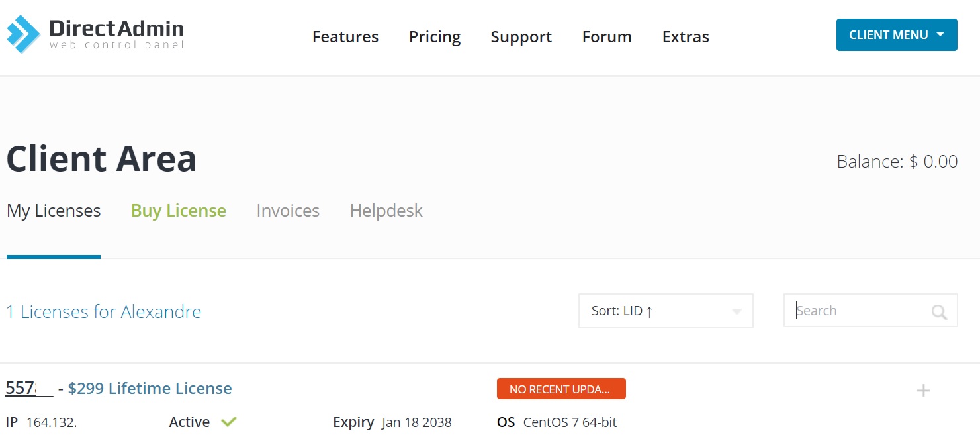Click the license ID number link

pos(26,389)
